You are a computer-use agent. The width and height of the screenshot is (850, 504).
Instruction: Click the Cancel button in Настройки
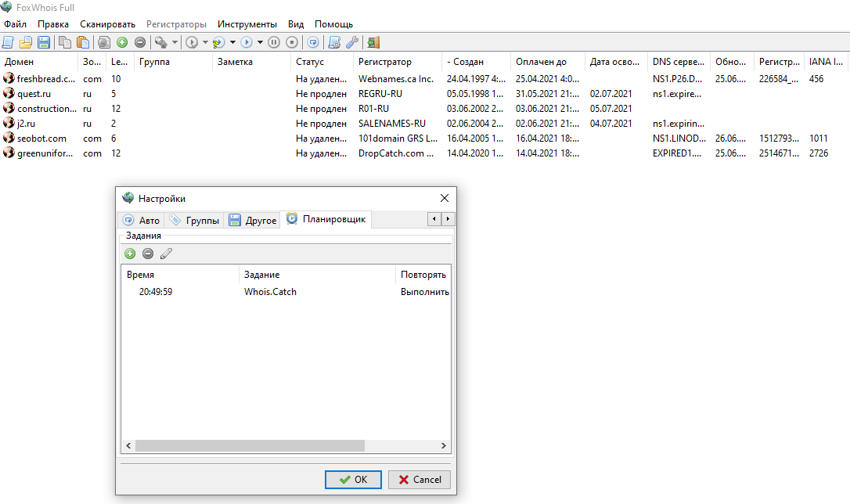(x=419, y=480)
